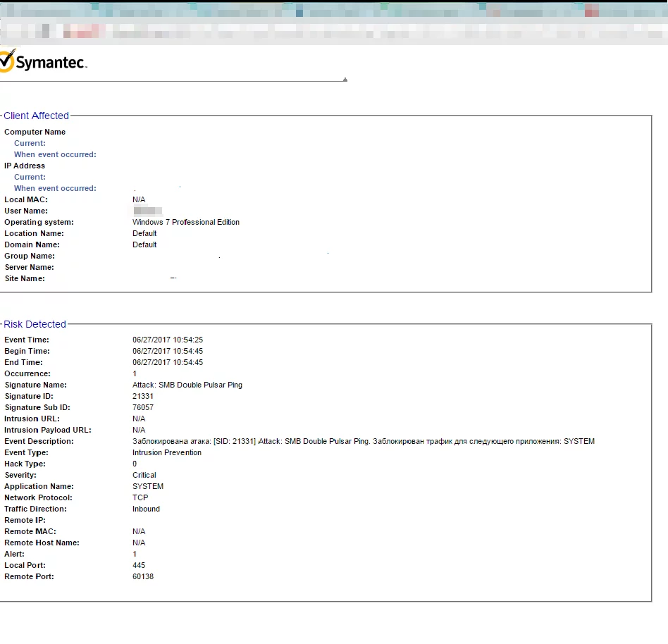Select N/A in the Intrusion Payload URL row

click(x=139, y=431)
